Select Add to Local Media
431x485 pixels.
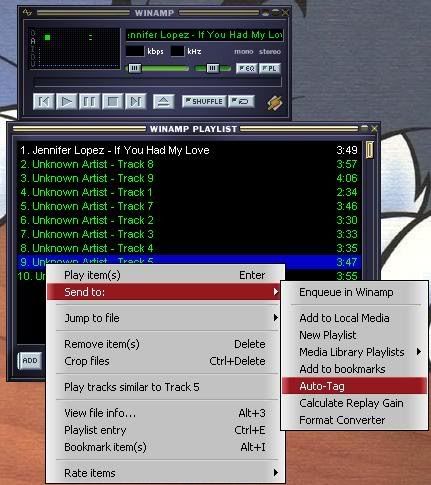tap(354, 318)
